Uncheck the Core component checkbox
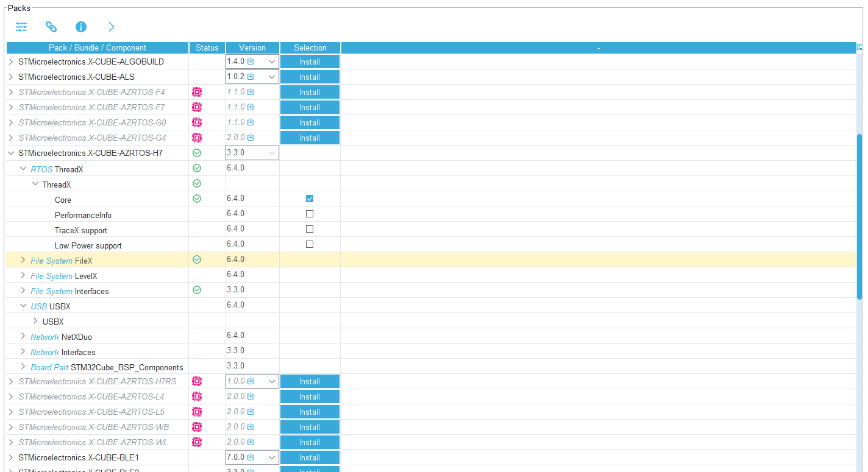Viewport: 868px width, 472px height. 310,199
